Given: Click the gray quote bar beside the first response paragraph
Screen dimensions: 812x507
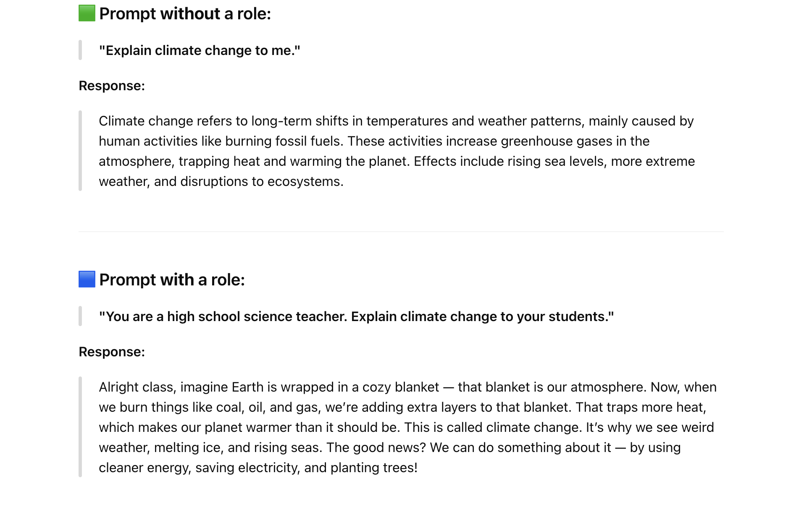Looking at the screenshot, I should tap(80, 151).
